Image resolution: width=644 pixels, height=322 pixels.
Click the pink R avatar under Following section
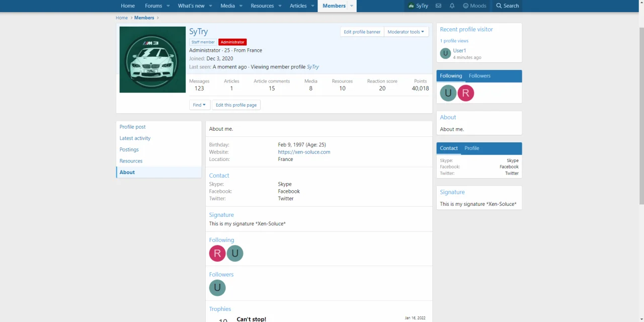coord(217,254)
